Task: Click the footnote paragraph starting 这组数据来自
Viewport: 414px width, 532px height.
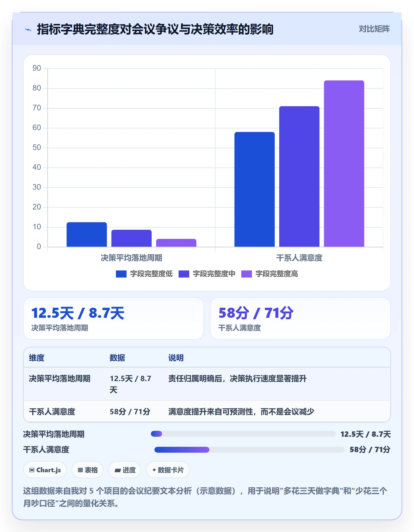Action: [205, 497]
